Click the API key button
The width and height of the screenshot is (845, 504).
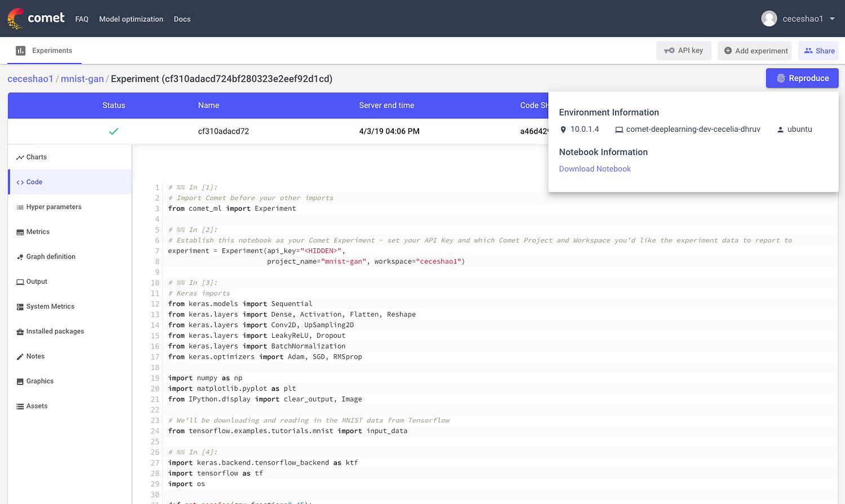coord(684,51)
